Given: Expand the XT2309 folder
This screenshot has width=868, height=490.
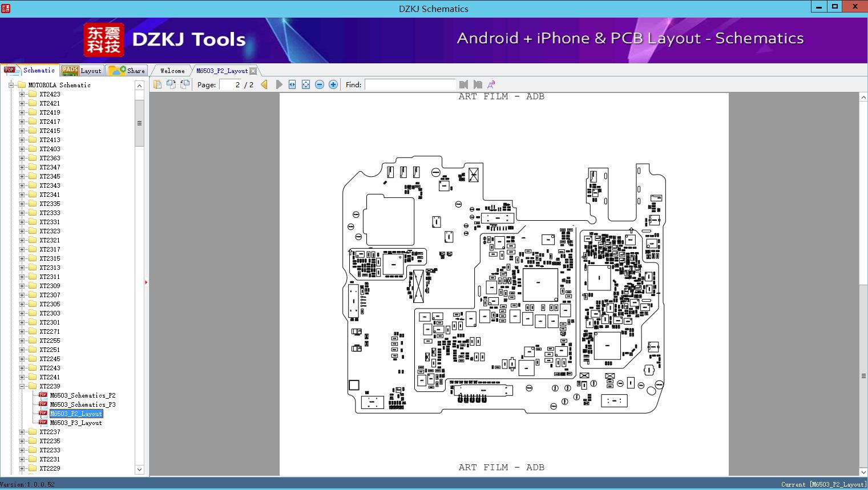Looking at the screenshot, I should (x=22, y=286).
